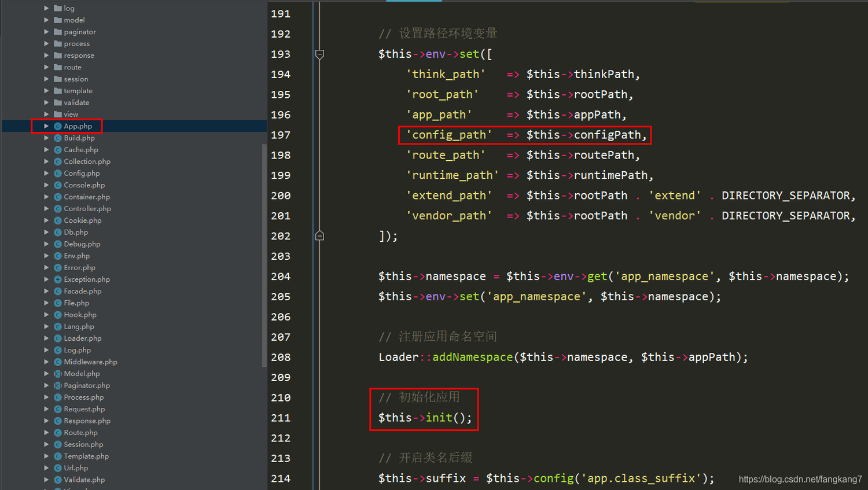The image size is (868, 490).
Task: Click the log folder icon
Action: (58, 8)
